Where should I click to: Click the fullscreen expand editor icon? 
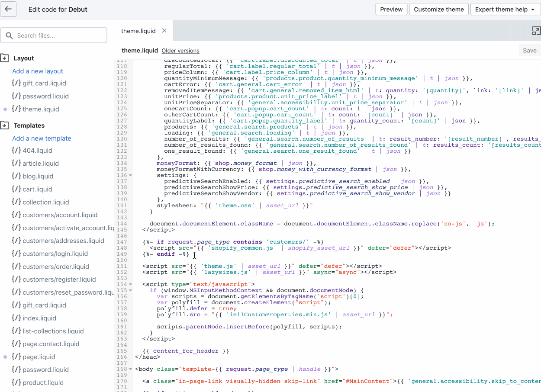tap(536, 31)
